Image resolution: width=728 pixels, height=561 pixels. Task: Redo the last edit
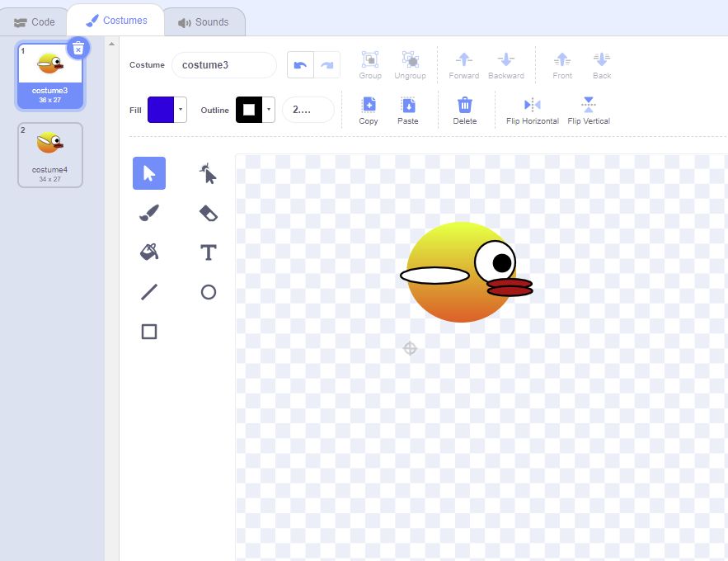326,65
